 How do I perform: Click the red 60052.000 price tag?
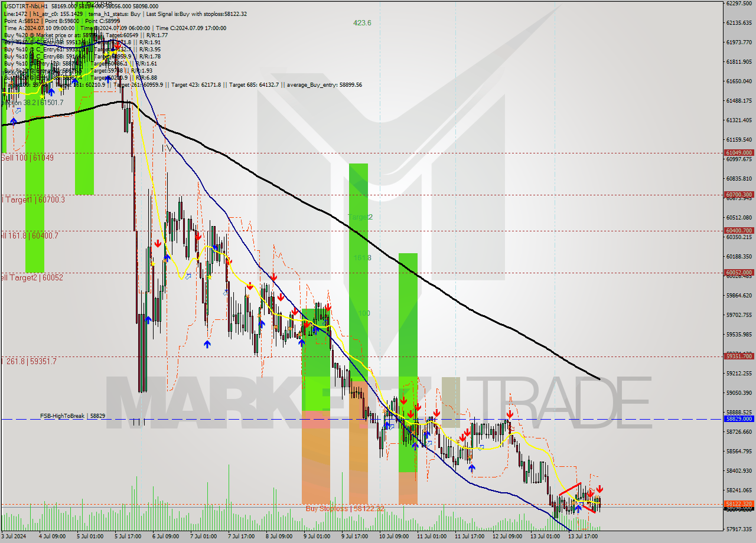coord(739,272)
